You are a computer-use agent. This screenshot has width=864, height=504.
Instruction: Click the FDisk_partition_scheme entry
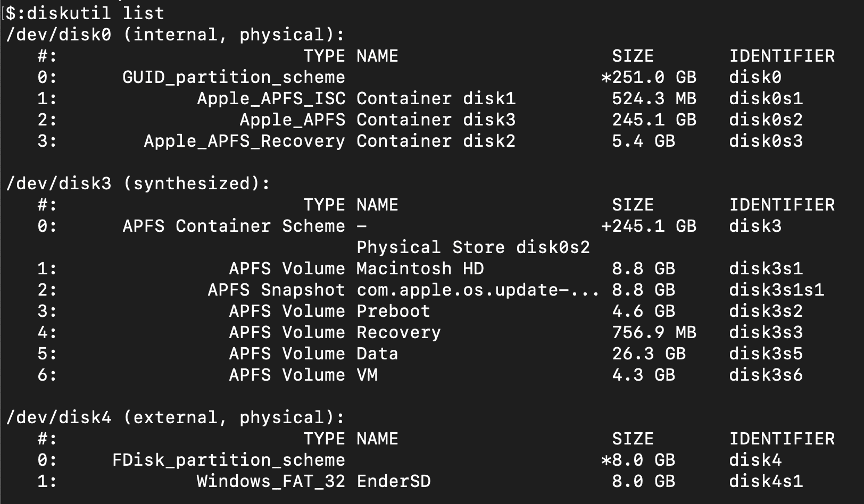pos(228,460)
